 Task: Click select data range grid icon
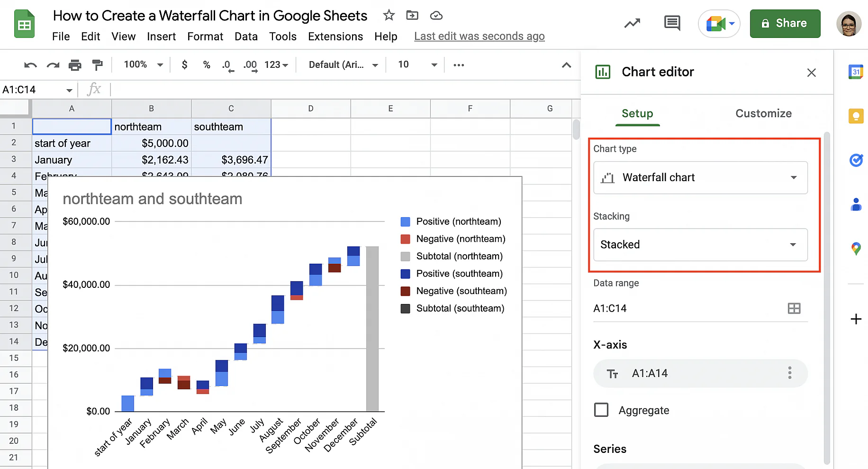pyautogui.click(x=794, y=308)
